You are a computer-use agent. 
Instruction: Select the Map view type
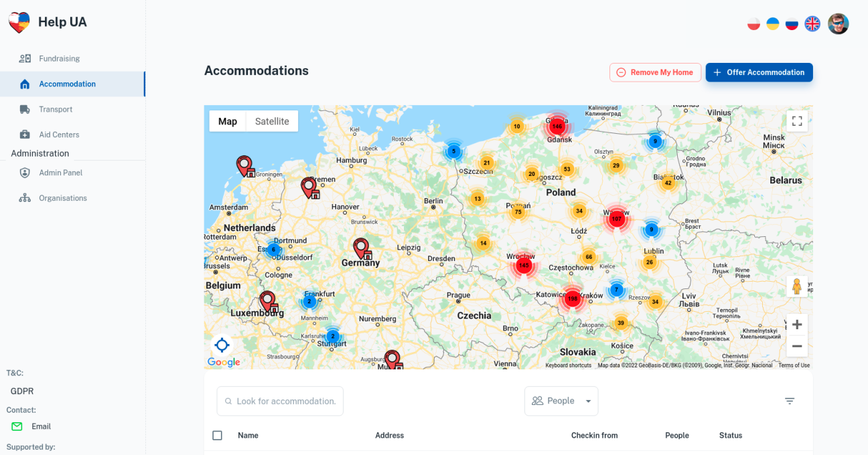coord(228,121)
